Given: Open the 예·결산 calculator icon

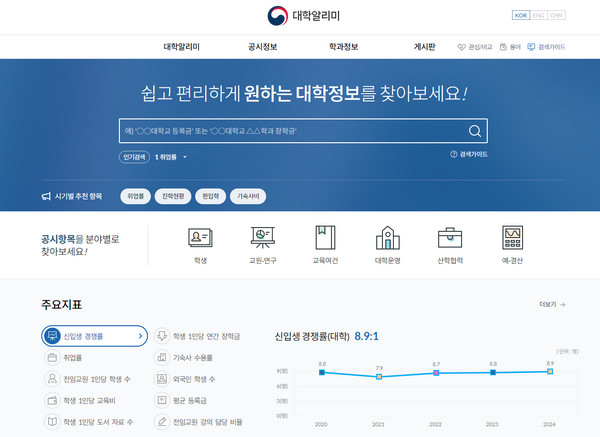Looking at the screenshot, I should tap(512, 237).
